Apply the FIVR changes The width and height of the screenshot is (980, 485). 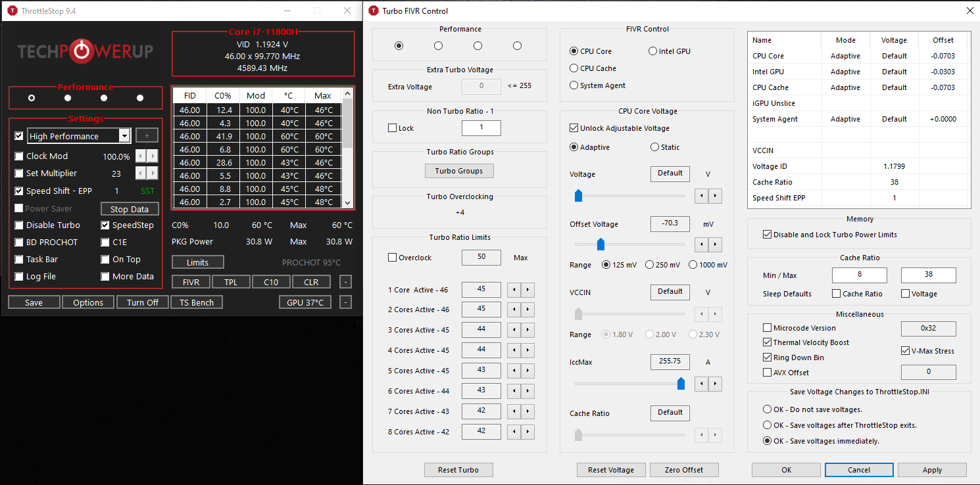coord(932,470)
